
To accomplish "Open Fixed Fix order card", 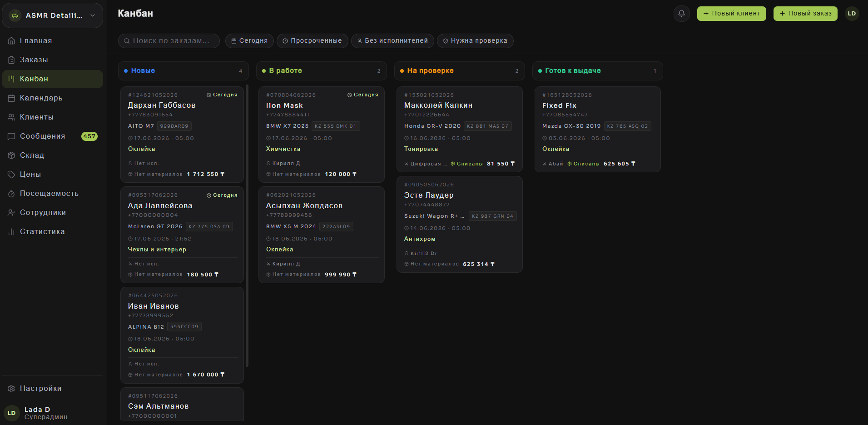I will 598,130.
